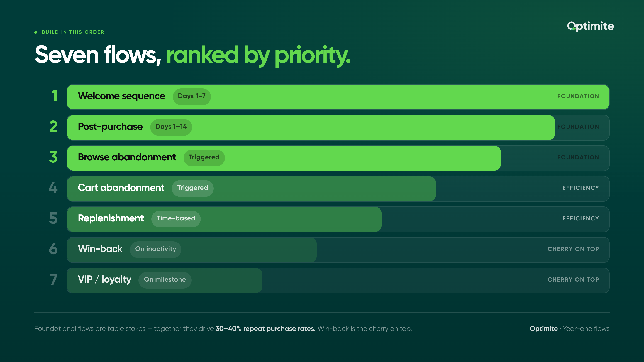Click the Welcome sequence bar title

(121, 96)
